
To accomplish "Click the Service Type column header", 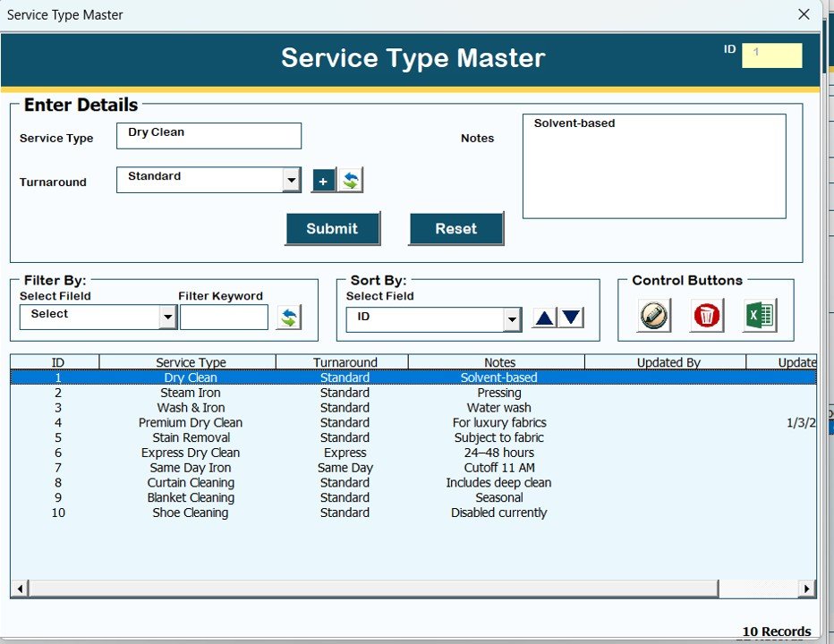I will pos(191,362).
